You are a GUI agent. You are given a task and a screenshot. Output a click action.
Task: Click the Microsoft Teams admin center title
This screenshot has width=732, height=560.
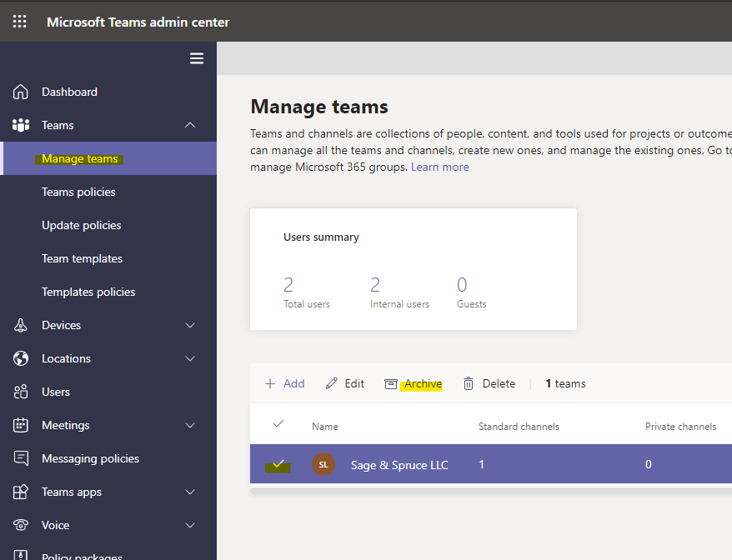click(138, 22)
